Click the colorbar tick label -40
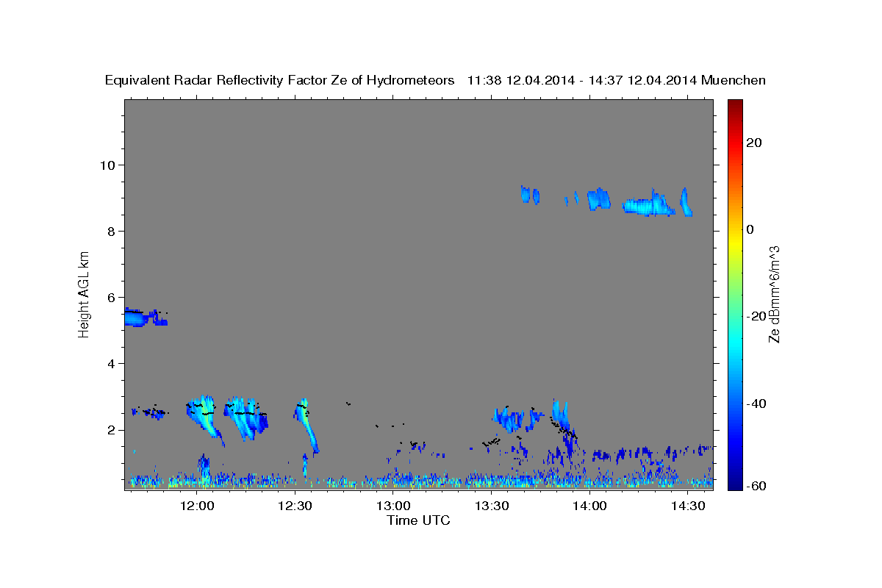882x588 pixels. coord(755,404)
